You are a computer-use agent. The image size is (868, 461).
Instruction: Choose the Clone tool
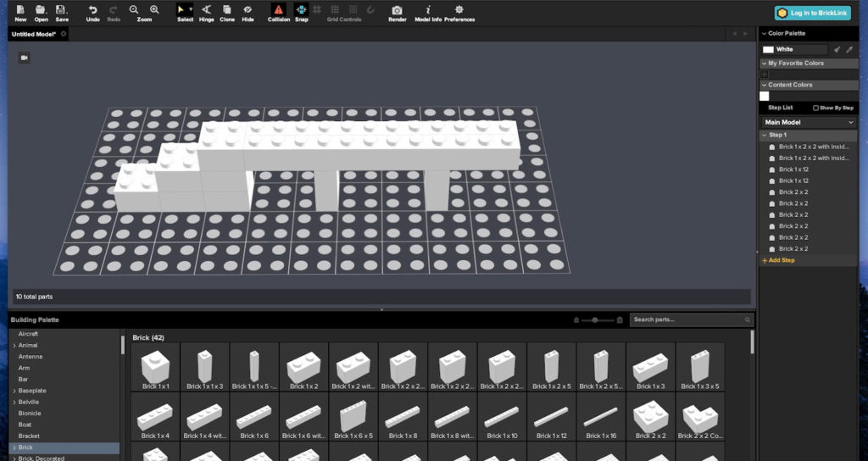[x=227, y=13]
